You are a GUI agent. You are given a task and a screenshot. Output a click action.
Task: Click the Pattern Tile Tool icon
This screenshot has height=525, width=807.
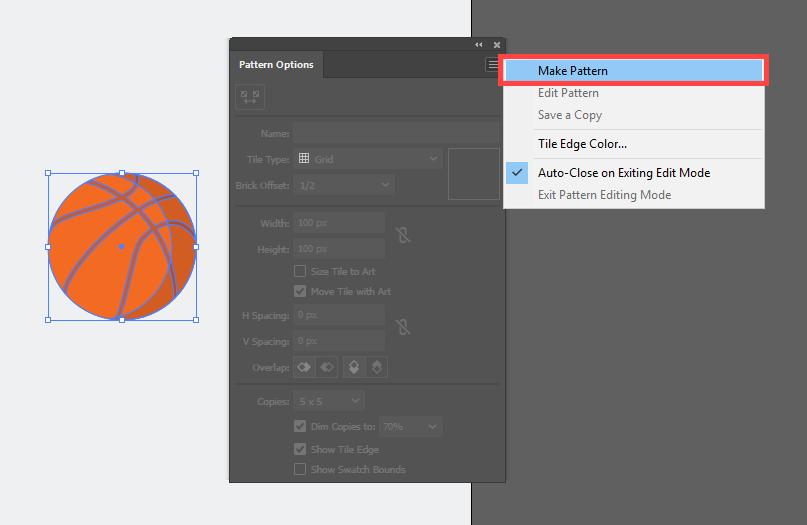(x=250, y=97)
